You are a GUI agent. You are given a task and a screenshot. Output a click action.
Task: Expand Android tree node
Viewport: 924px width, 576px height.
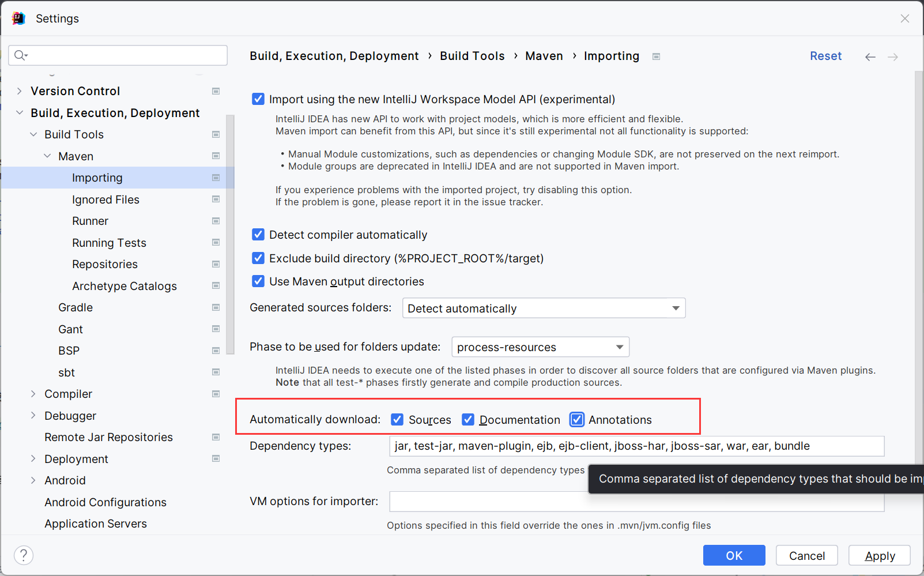[33, 480]
